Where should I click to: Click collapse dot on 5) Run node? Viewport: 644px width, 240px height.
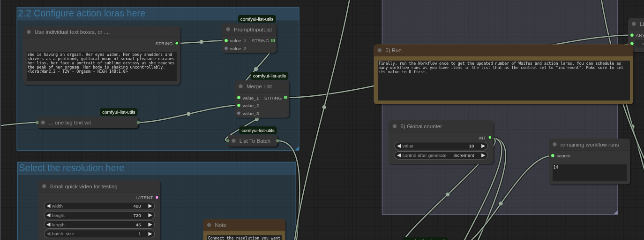(380, 50)
